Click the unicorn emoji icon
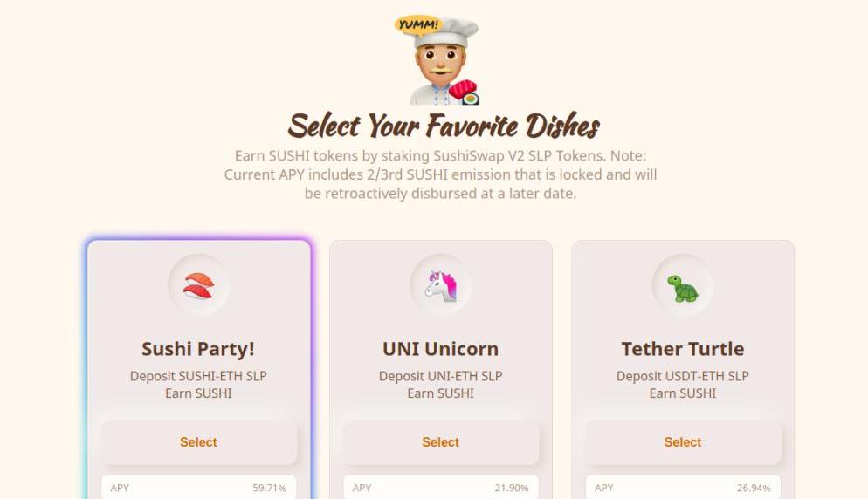This screenshot has height=499, width=868. point(441,286)
